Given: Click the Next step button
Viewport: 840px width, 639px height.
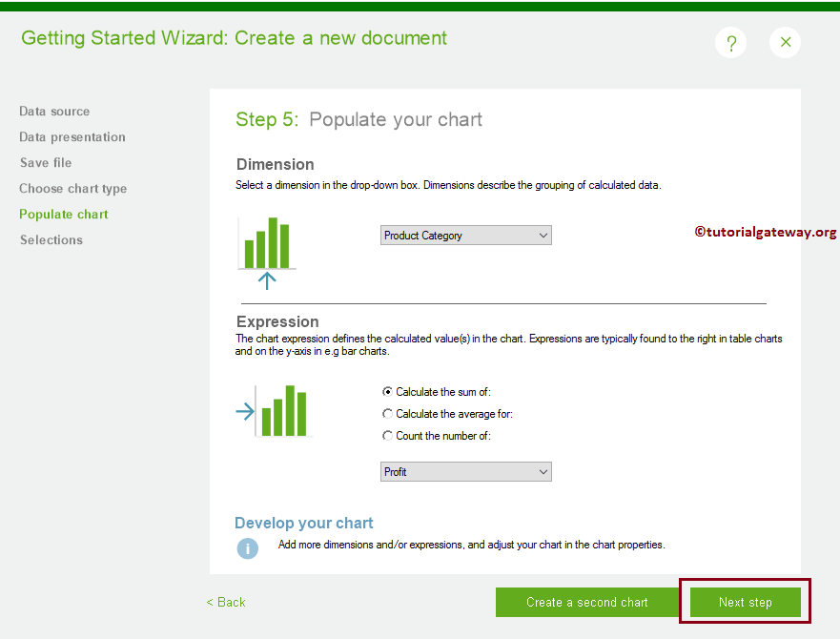Looking at the screenshot, I should point(745,602).
